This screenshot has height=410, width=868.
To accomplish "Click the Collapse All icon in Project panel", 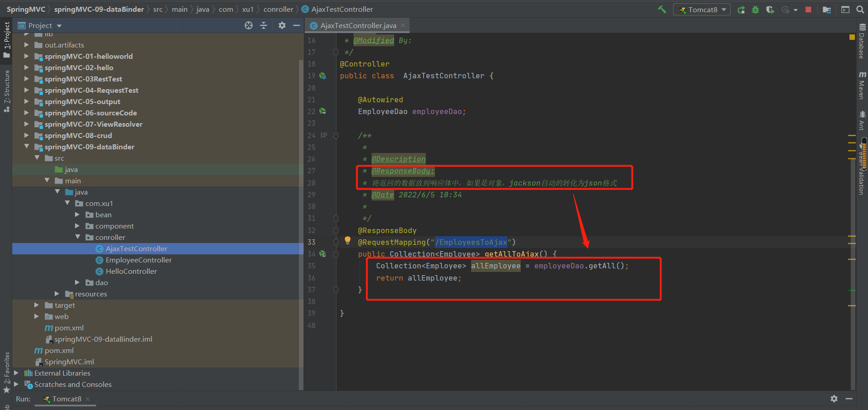I will point(264,25).
